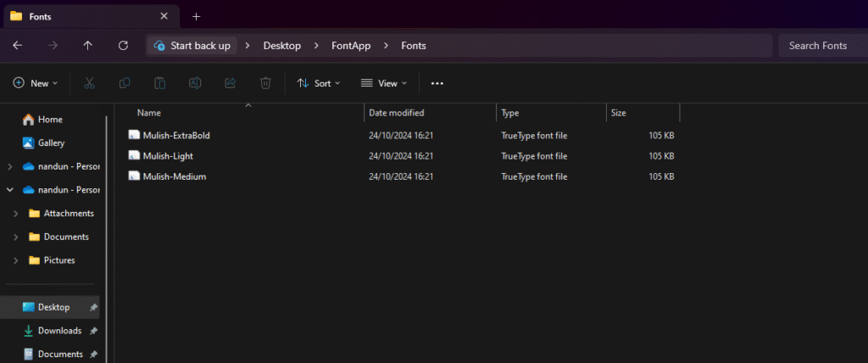Click the Paste clipboard icon
The height and width of the screenshot is (363, 868).
159,83
